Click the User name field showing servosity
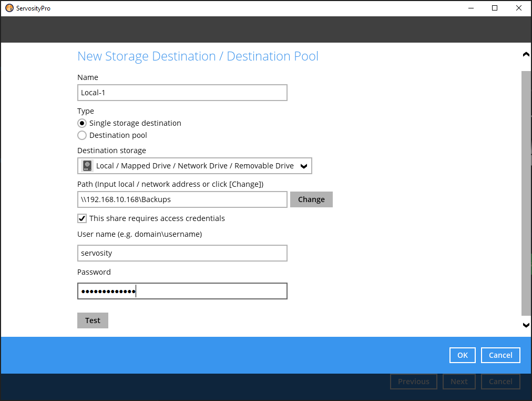Screen dimensions: 532x401 pyautogui.click(x=182, y=253)
